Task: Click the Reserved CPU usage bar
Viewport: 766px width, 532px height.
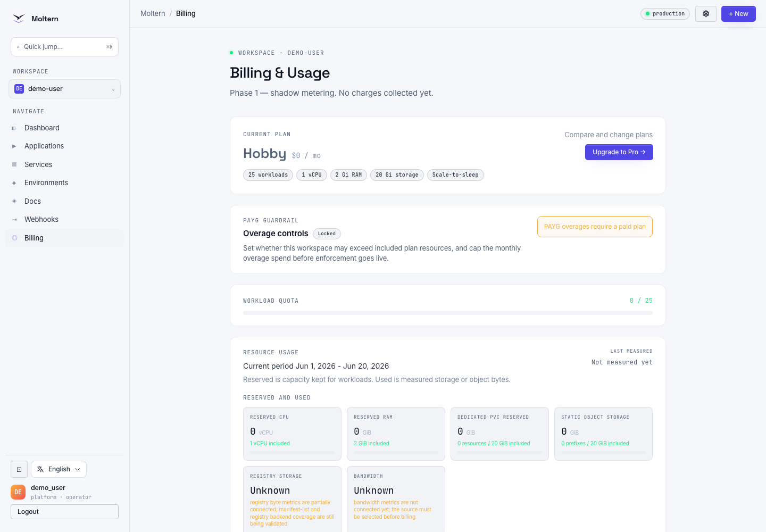Action: click(292, 453)
